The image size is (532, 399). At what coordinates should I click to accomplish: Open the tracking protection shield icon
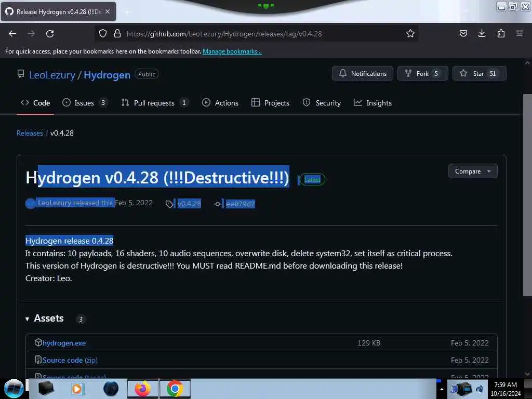[x=103, y=33]
